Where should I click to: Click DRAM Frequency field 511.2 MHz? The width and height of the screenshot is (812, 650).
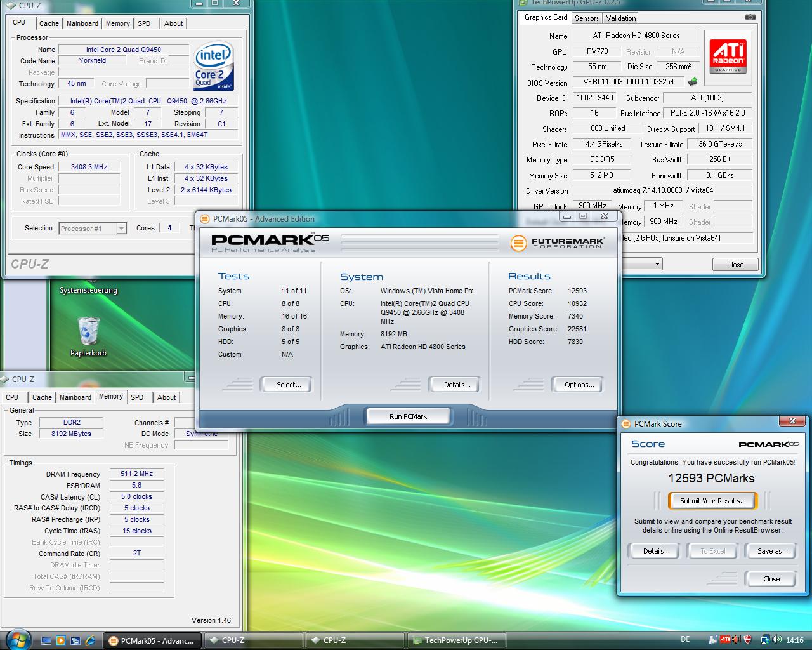click(x=137, y=474)
